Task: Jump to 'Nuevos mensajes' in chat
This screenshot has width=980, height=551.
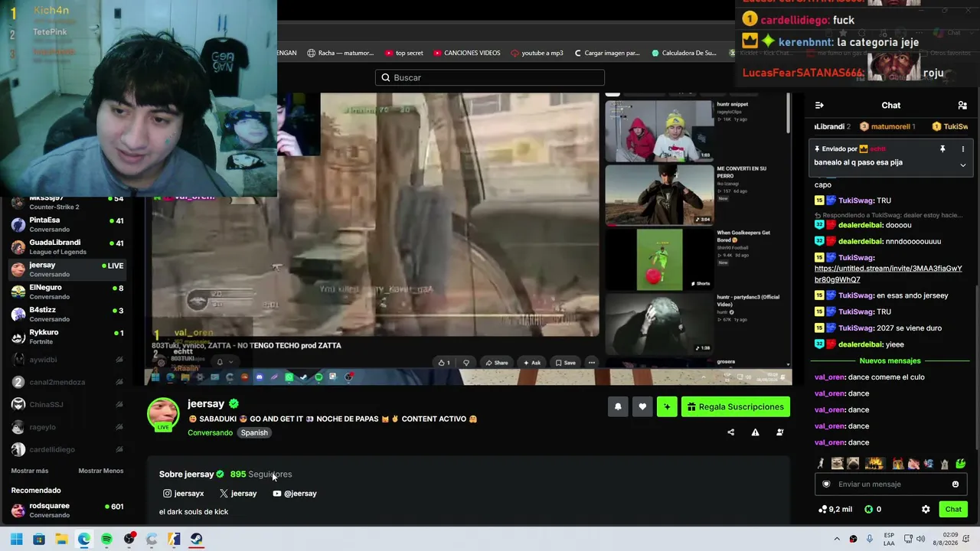Action: [x=890, y=360]
